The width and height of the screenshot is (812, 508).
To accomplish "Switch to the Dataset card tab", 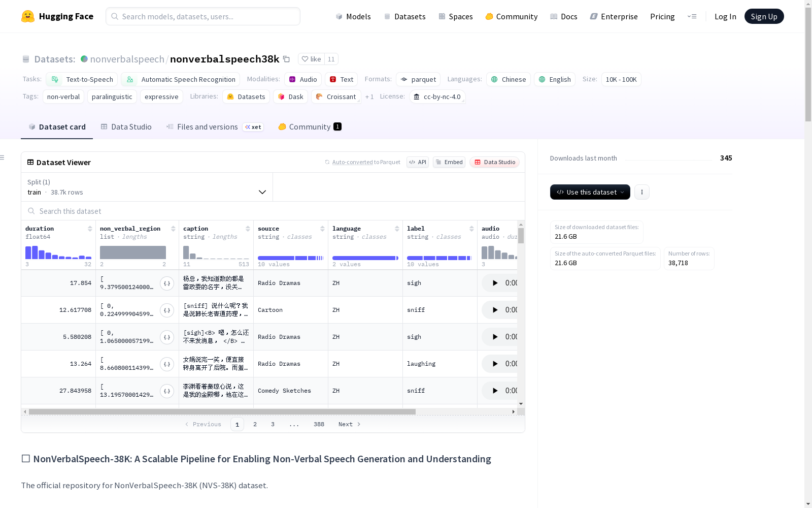I will (57, 127).
